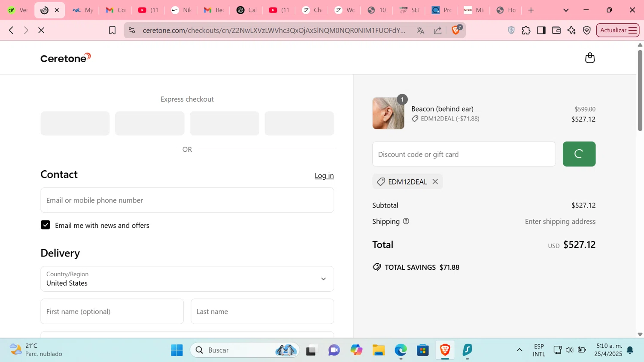Click the taskbar Buscar search box
This screenshot has height=362, width=644.
pyautogui.click(x=245, y=350)
